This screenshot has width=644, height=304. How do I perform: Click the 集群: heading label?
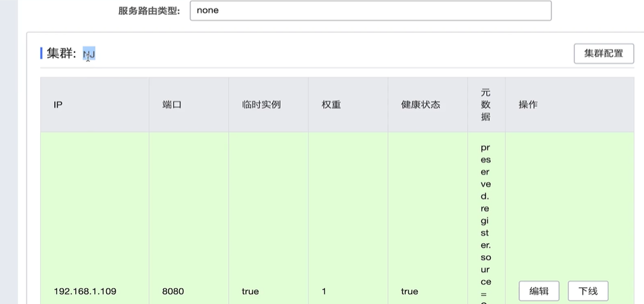(x=62, y=54)
